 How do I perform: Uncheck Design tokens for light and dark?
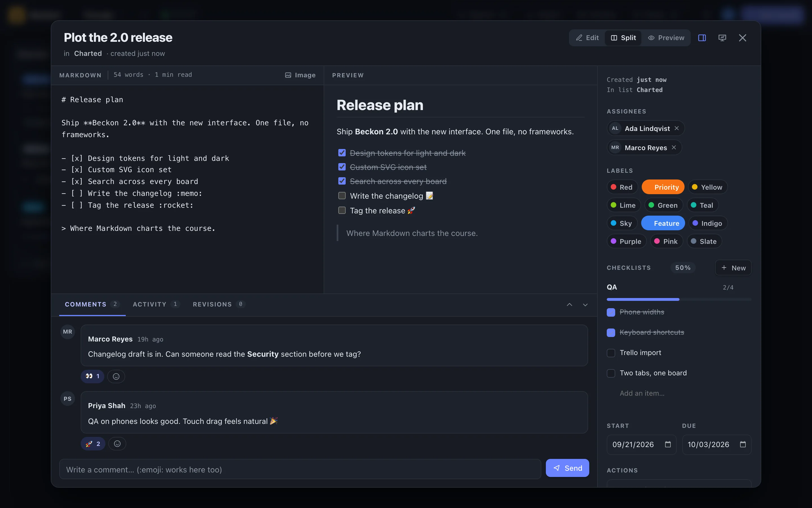[x=342, y=153]
